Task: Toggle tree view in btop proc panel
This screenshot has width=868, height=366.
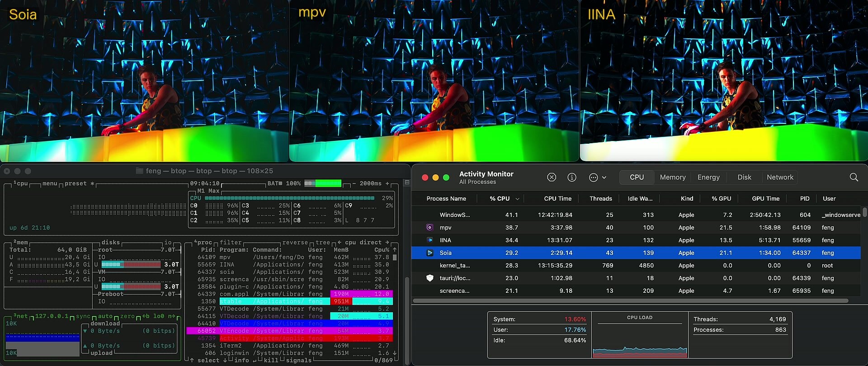Action: (323, 243)
